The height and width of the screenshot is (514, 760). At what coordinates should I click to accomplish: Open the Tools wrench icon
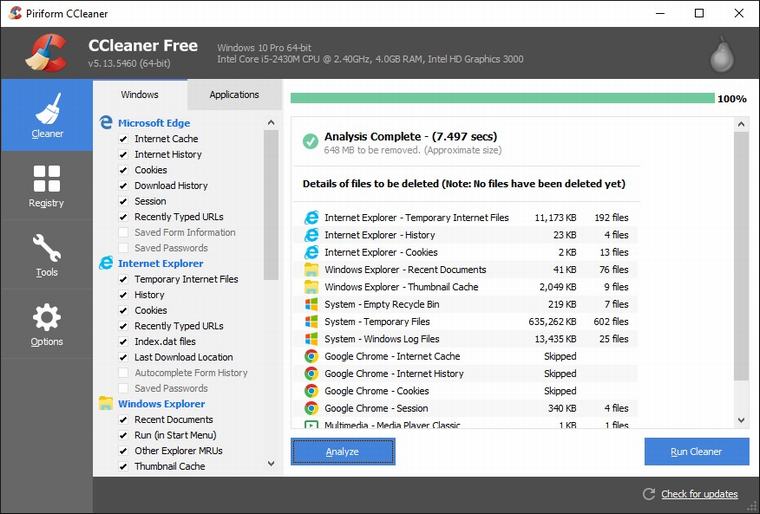coord(47,248)
